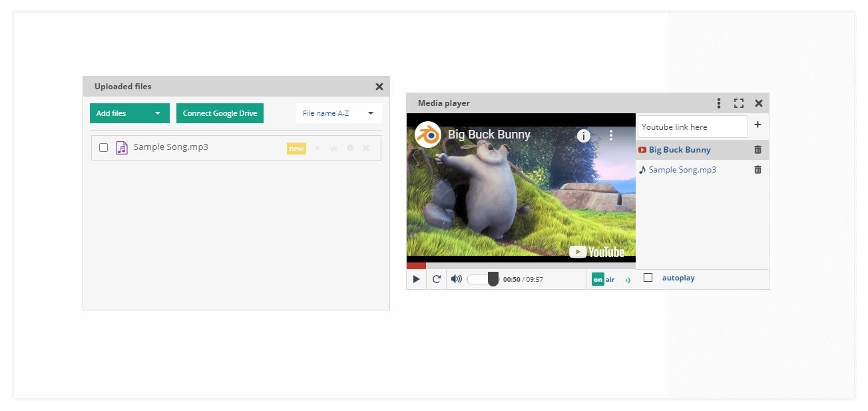The height and width of the screenshot is (411, 868).
Task: Enable the autoplay checkbox
Action: pyautogui.click(x=648, y=278)
